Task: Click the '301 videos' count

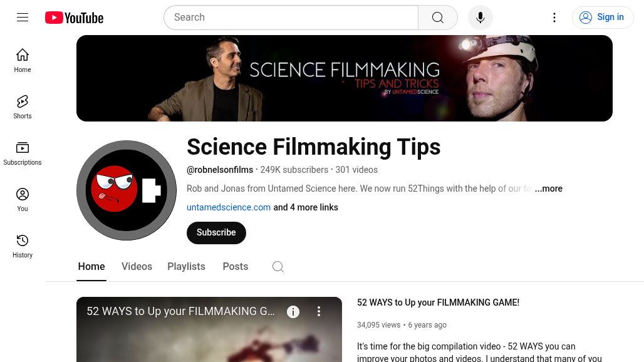Action: 356,170
